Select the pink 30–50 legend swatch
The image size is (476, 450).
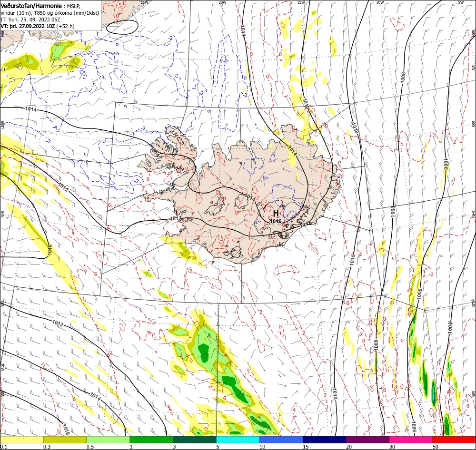click(411, 440)
